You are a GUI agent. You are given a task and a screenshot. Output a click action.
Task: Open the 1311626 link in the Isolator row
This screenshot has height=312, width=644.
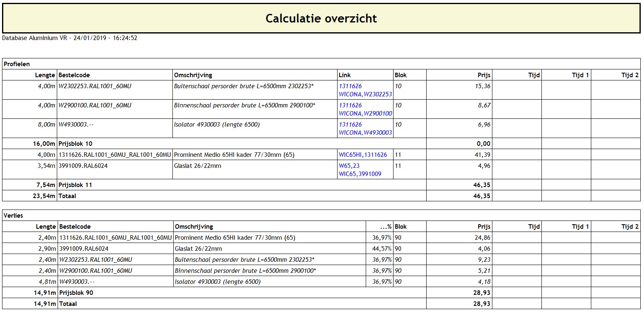pos(350,125)
